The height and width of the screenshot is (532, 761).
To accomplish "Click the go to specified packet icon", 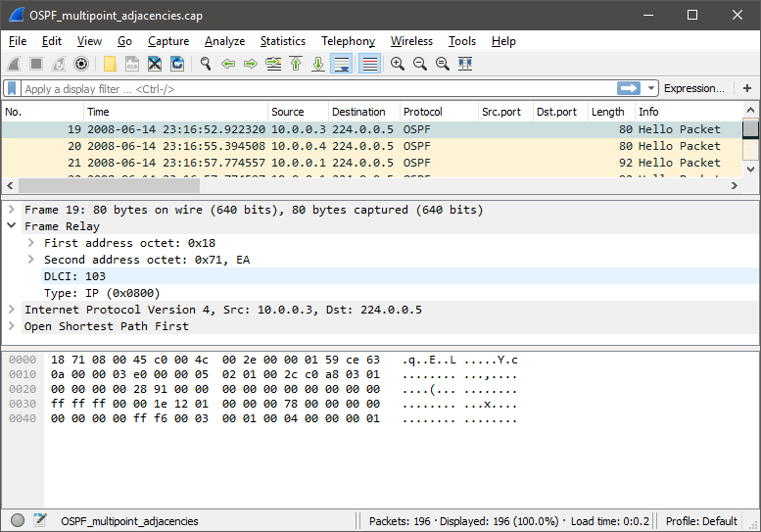I will coord(273,64).
